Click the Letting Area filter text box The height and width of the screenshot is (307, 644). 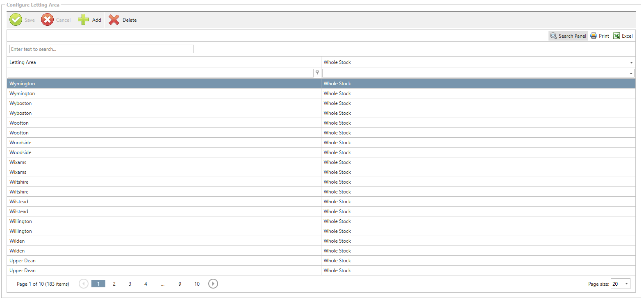click(x=160, y=73)
